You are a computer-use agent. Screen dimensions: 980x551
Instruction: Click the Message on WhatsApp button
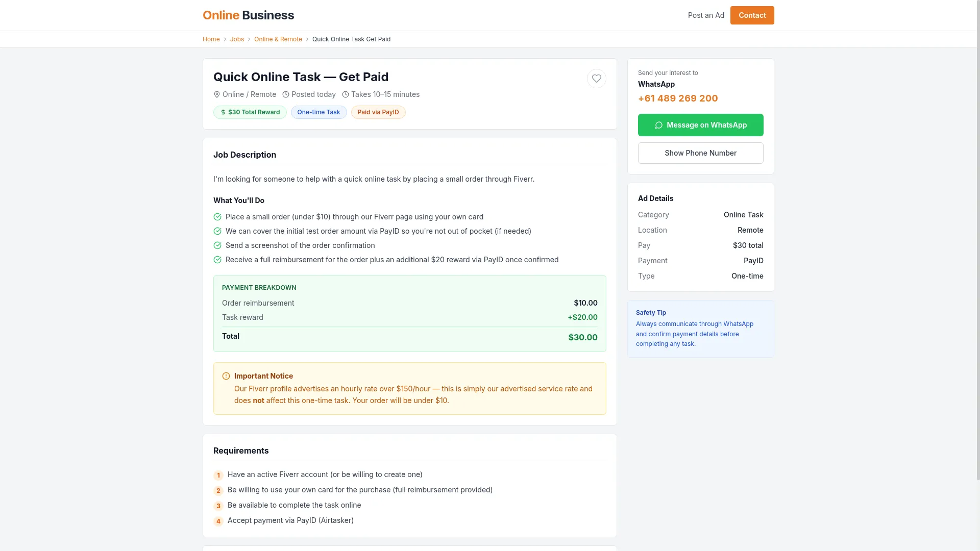(x=700, y=125)
